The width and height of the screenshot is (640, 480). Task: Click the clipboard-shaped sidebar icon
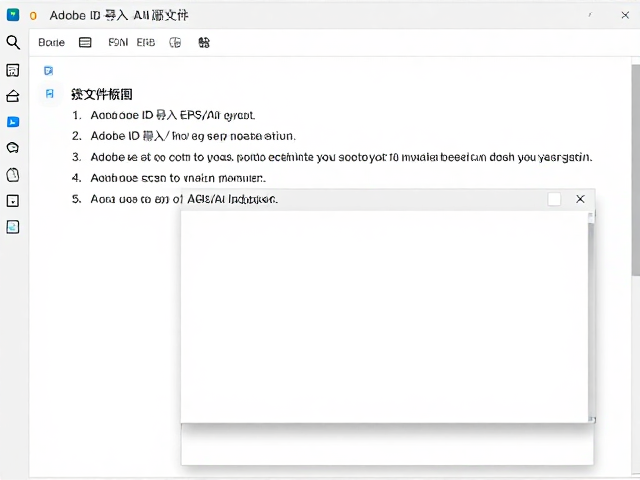(13, 175)
